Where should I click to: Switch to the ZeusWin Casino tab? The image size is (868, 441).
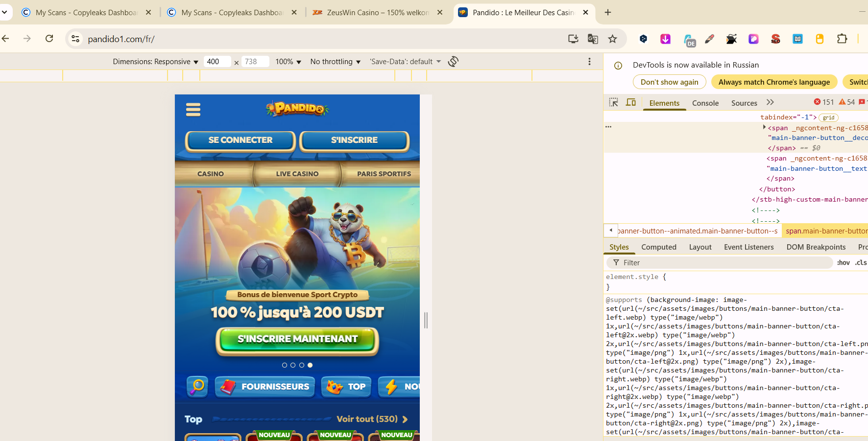pos(378,12)
